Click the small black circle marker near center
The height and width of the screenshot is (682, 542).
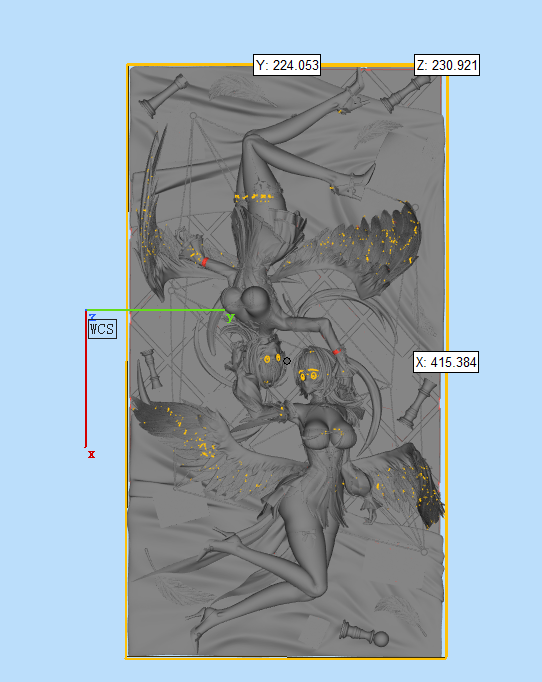[x=287, y=361]
